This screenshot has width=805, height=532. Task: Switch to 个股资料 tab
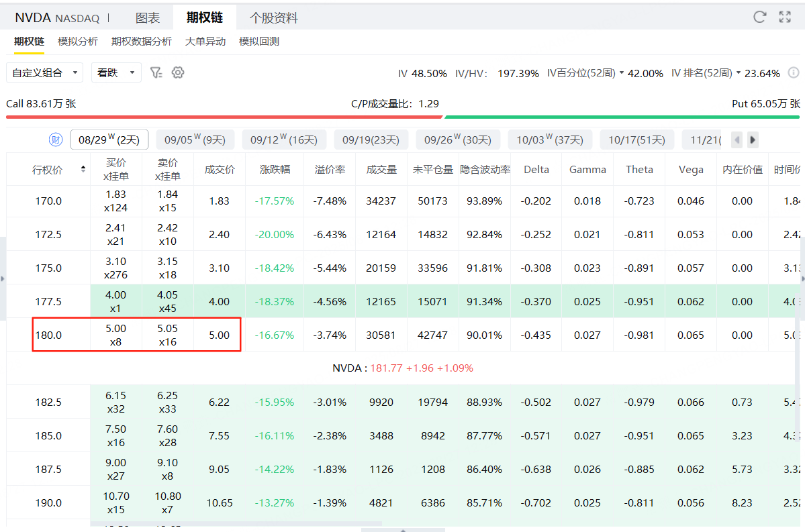[274, 18]
